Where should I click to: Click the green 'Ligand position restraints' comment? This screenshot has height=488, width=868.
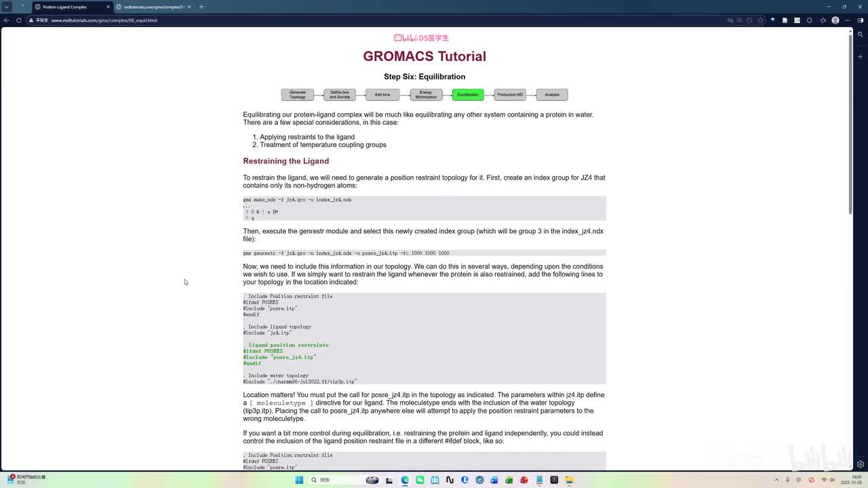286,345
